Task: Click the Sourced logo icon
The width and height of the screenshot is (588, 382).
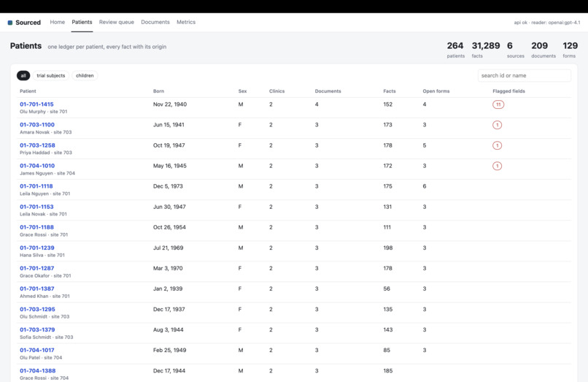Action: point(10,23)
